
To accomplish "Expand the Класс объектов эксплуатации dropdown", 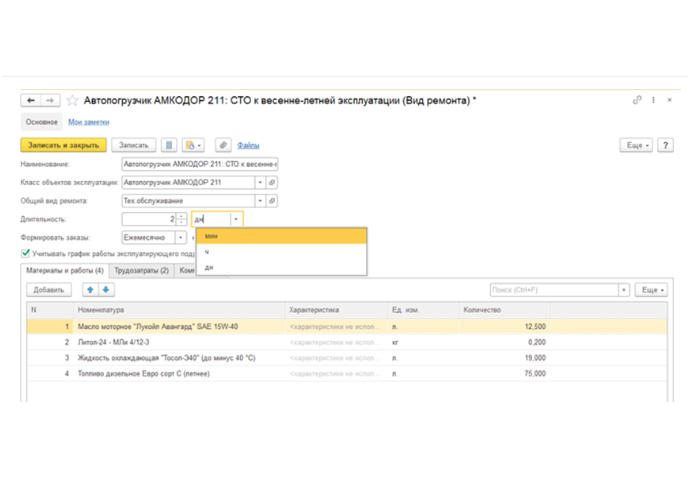I will click(x=260, y=182).
